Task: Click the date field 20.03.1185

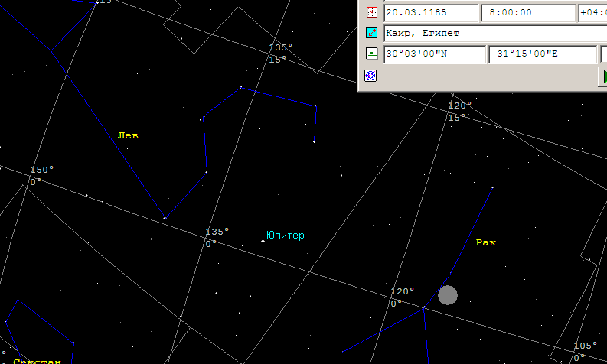Action: [x=431, y=13]
